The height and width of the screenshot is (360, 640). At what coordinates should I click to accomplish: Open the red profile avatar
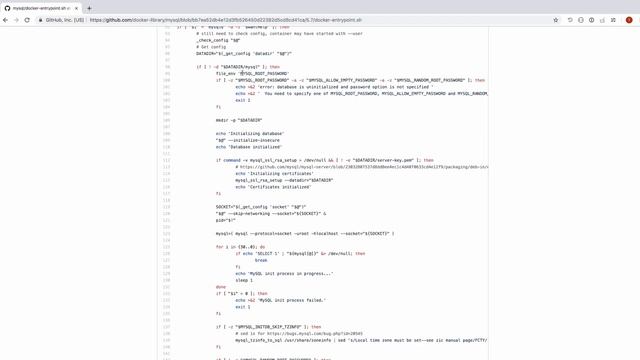(629, 20)
